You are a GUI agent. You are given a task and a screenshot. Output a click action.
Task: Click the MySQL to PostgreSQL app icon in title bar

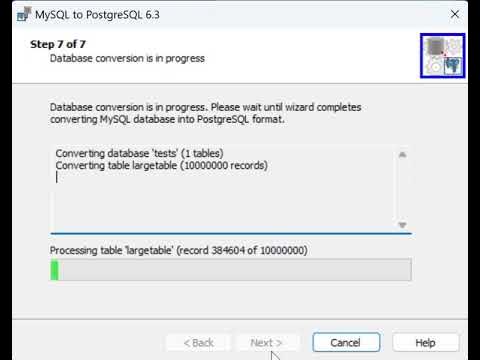[x=24, y=14]
